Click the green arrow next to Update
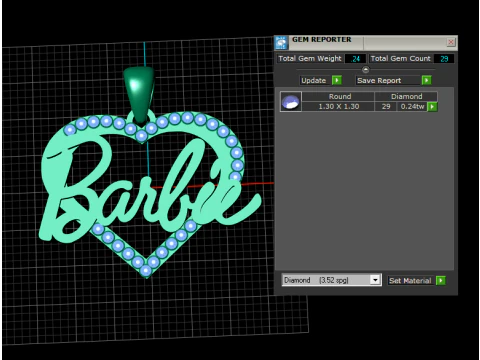Image resolution: width=480 pixels, height=360 pixels. pos(337,80)
